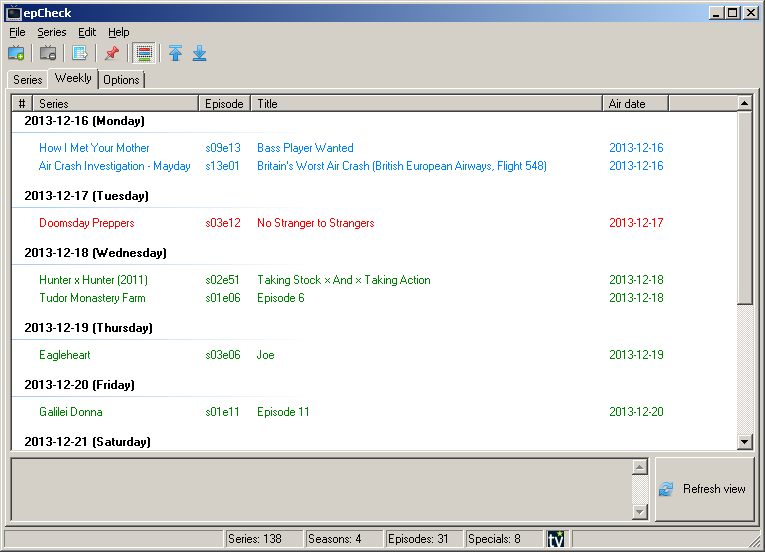Open the Series menu
Viewport: 765px width, 552px height.
tap(52, 32)
